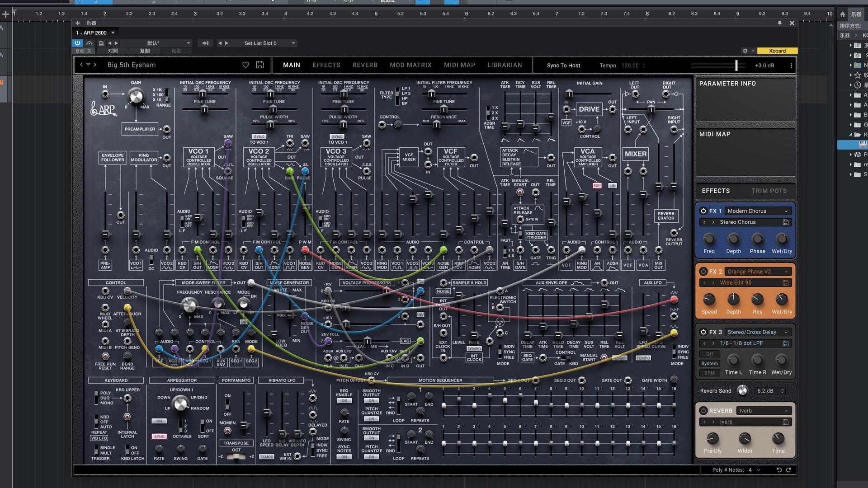The height and width of the screenshot is (488, 868).
Task: Save the Wide Edit 90 FX preset
Action: (x=786, y=283)
